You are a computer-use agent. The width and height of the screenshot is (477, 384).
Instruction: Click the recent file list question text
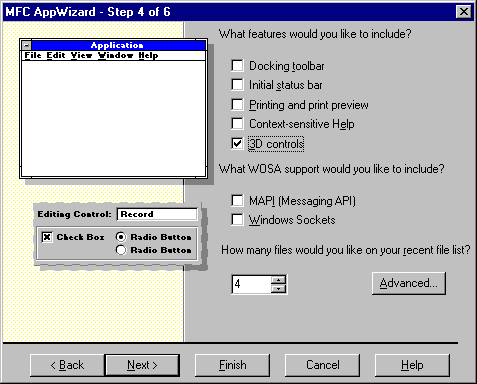pyautogui.click(x=346, y=250)
